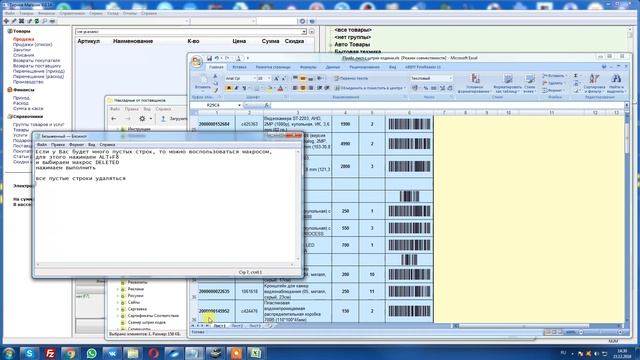
Task: Click gear settings icon in Накладные window
Action: click(142, 119)
